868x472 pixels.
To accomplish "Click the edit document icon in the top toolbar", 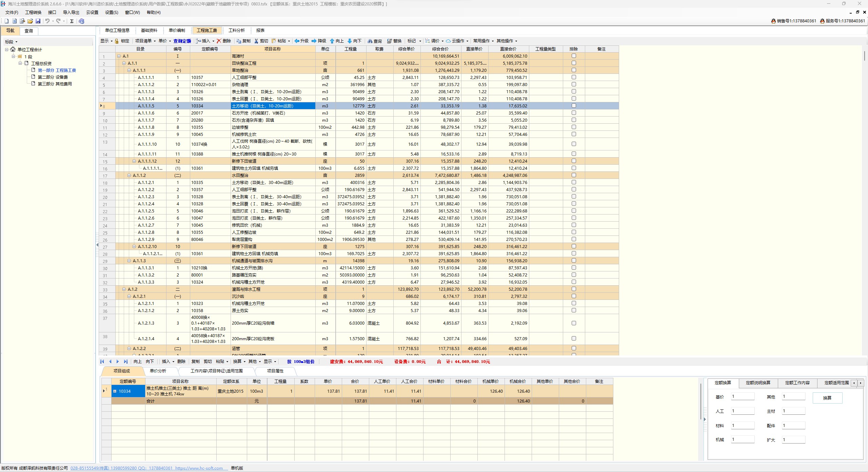I will coord(22,21).
